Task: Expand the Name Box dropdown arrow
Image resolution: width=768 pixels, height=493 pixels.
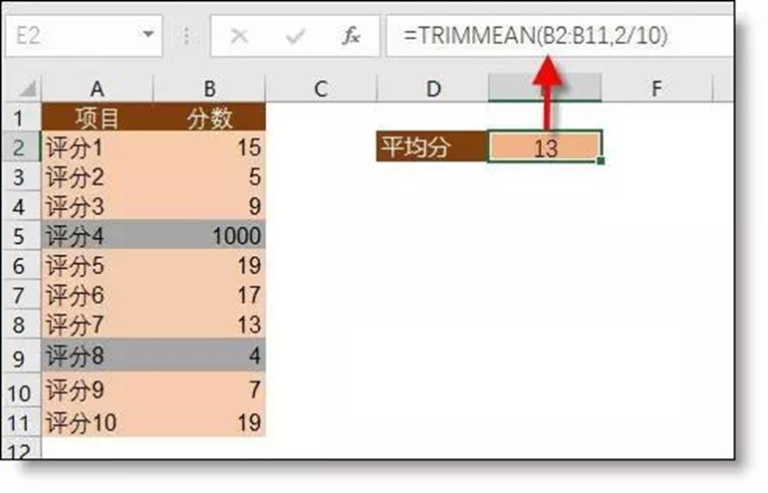Action: click(149, 36)
